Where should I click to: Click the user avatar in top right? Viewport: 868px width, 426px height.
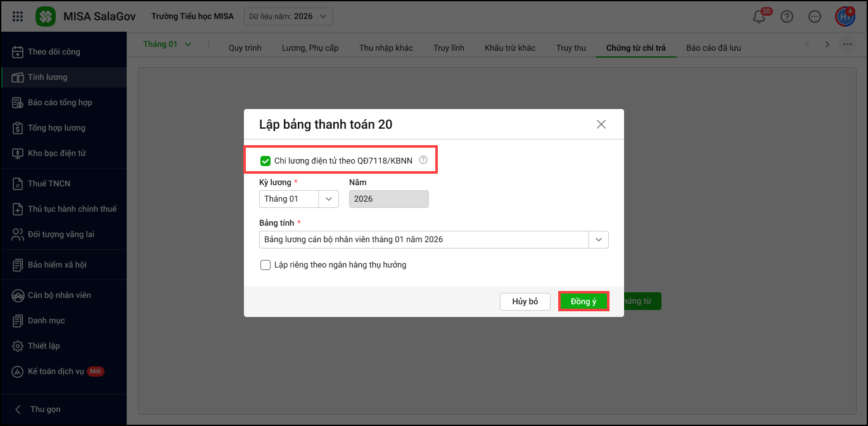click(x=845, y=16)
